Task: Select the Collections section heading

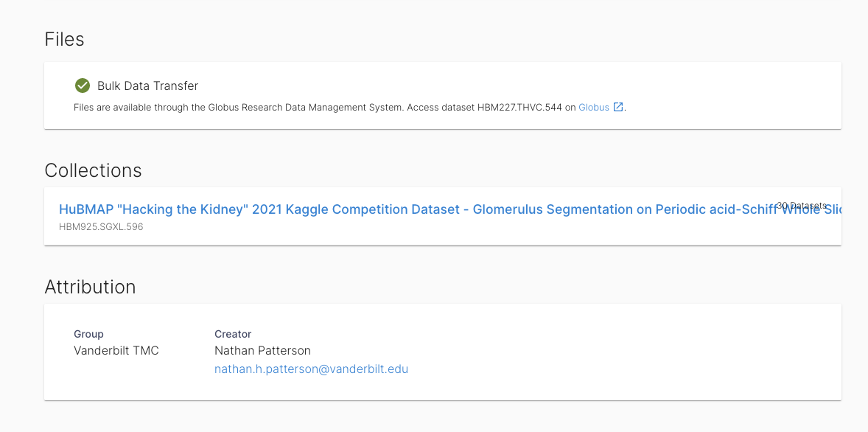Action: tap(93, 170)
